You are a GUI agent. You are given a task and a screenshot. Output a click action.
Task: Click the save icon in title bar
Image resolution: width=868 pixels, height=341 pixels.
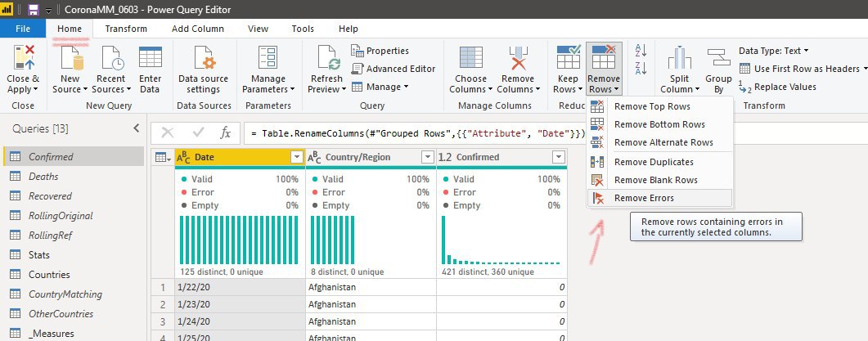[34, 10]
